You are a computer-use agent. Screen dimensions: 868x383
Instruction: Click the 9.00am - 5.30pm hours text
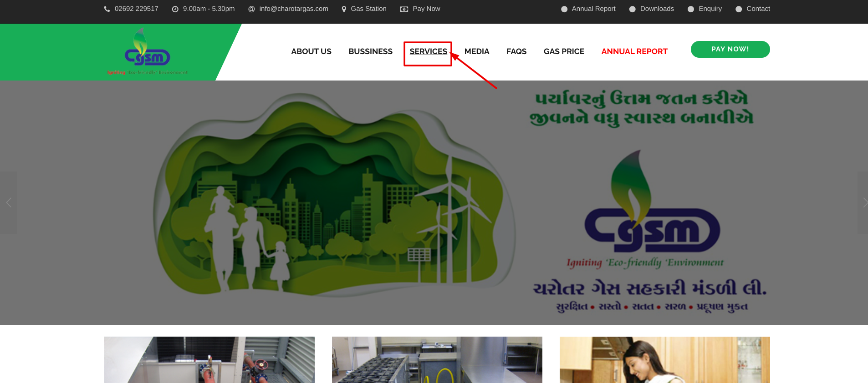(209, 9)
